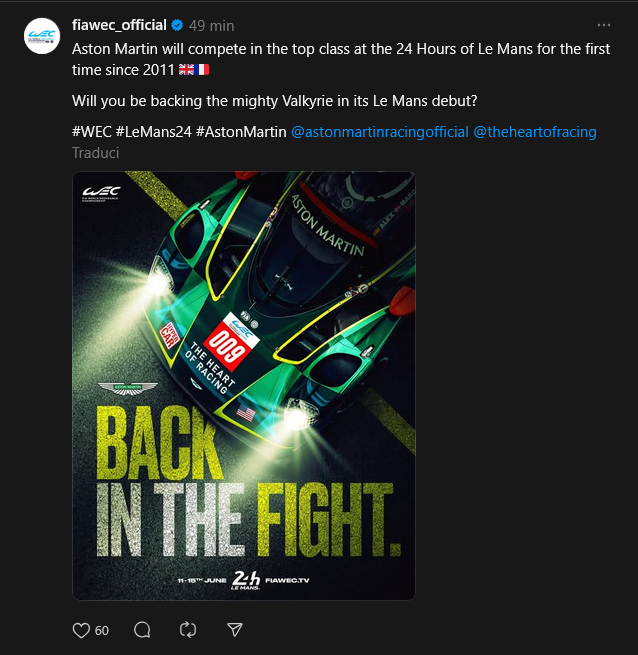Click the repost arrows icon

coord(188,630)
